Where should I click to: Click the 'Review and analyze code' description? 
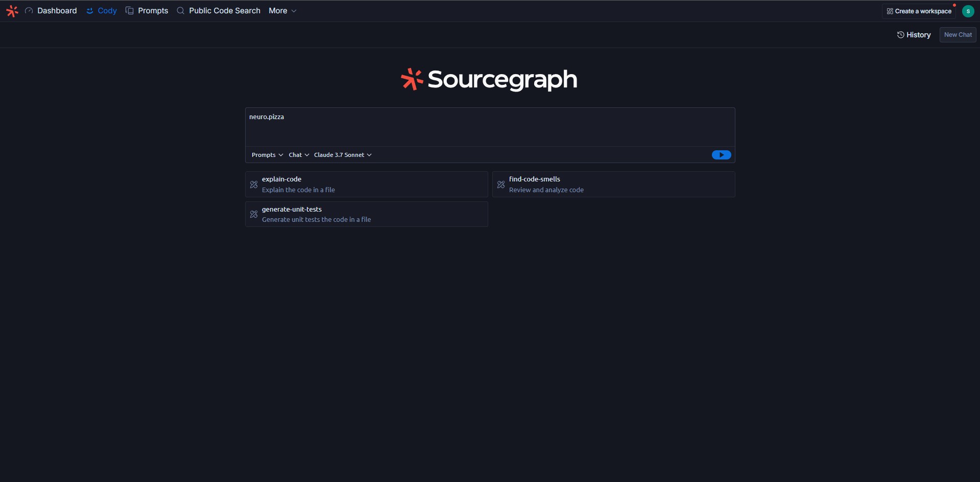pyautogui.click(x=546, y=190)
